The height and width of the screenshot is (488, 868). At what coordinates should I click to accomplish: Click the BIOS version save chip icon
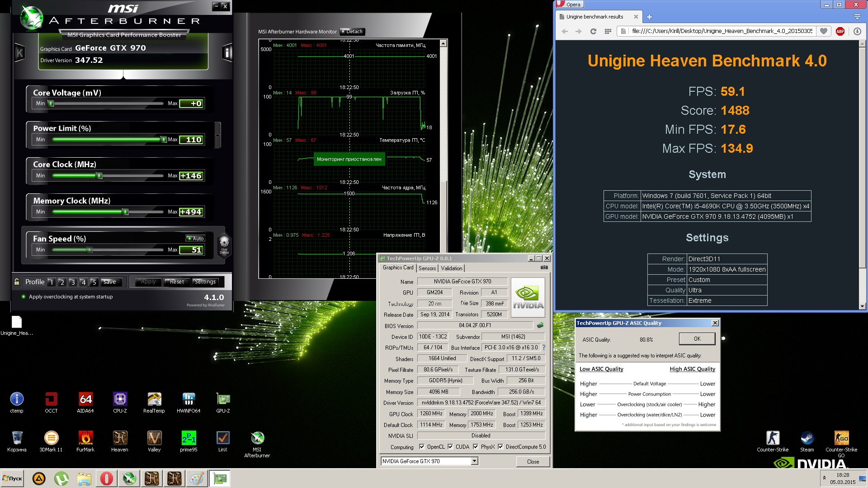[540, 325]
